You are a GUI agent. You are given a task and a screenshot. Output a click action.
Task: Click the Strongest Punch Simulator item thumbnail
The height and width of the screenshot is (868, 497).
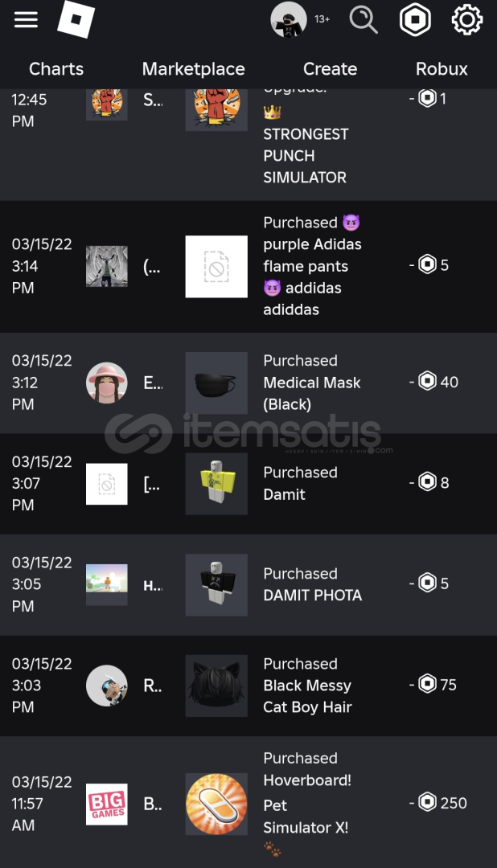(216, 104)
